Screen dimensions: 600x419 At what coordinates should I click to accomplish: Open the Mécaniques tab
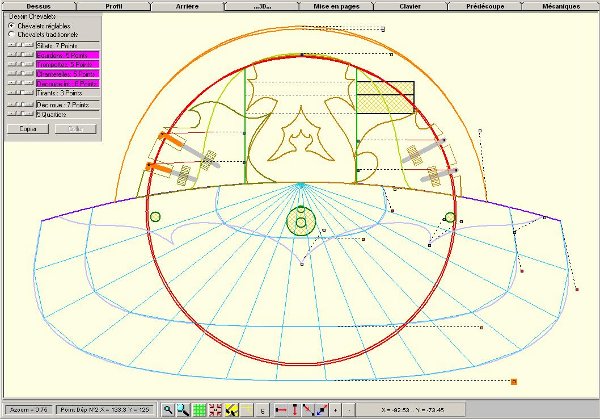(560, 6)
